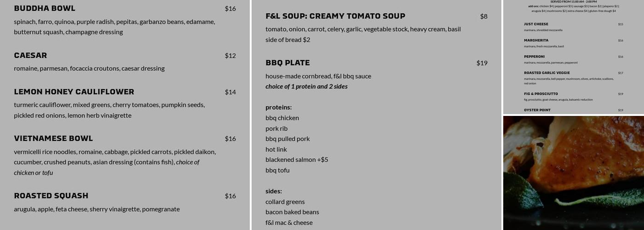
Task: Click the Vietnamese Bowl title
Action: coord(53,138)
